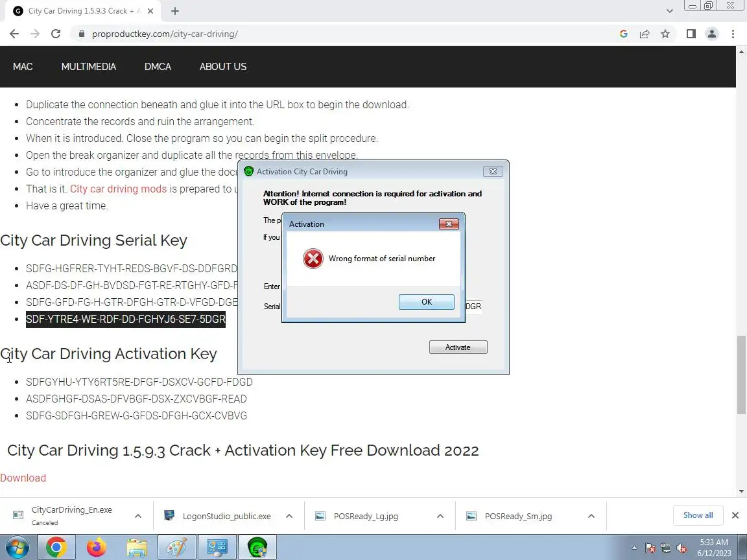Open the Chrome three-dot menu
747x560 pixels.
[x=733, y=34]
